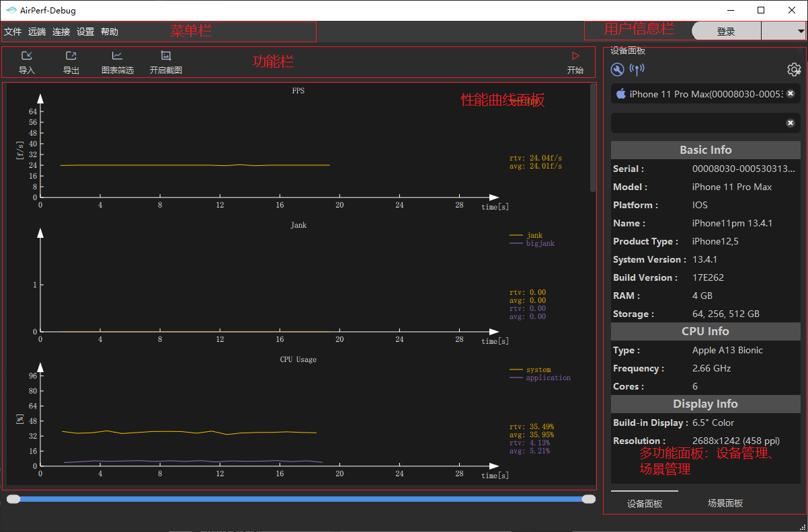
Task: Switch to the 设备面板 tab
Action: coord(645,503)
